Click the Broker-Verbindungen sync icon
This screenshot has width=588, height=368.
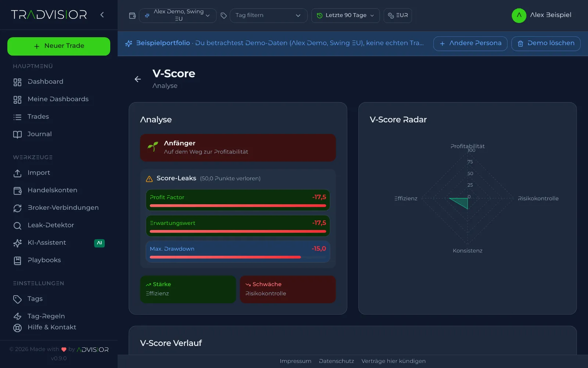point(17,208)
